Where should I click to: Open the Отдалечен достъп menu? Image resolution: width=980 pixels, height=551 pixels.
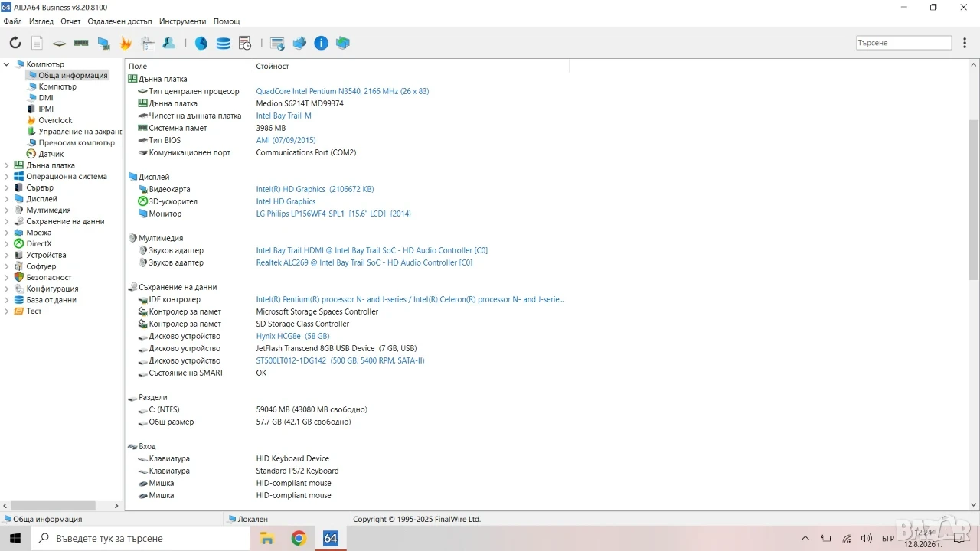click(x=119, y=21)
